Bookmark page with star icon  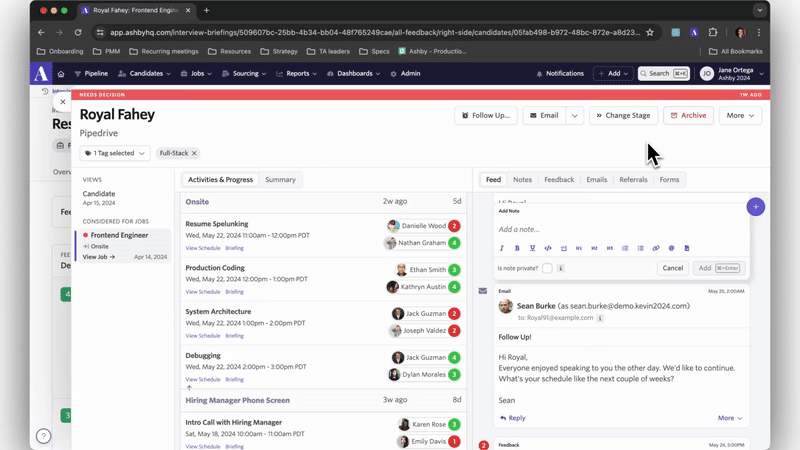click(x=649, y=32)
